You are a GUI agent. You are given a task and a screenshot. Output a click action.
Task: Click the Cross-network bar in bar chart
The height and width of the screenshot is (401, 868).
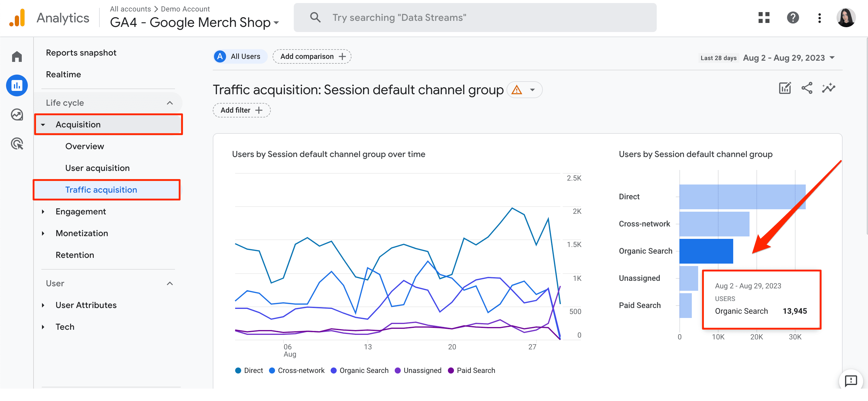(x=714, y=224)
